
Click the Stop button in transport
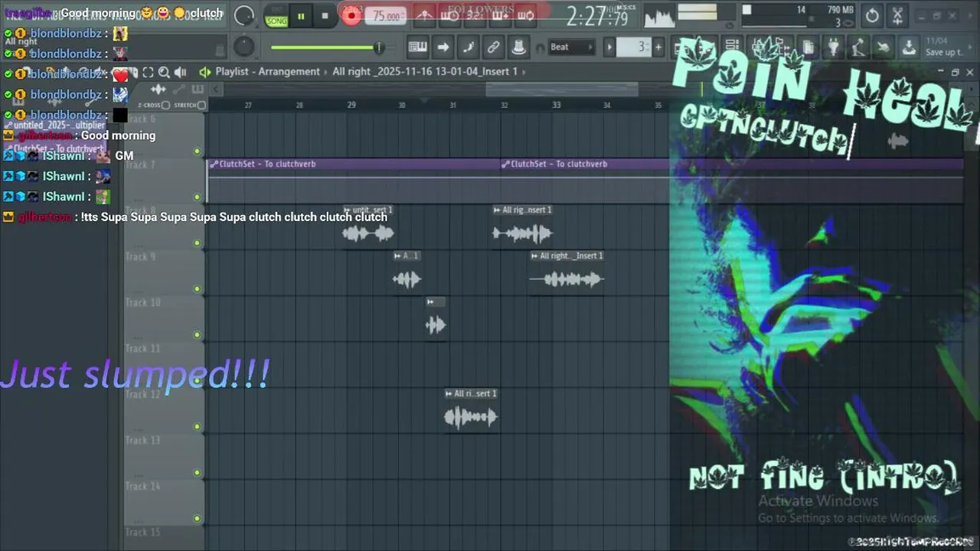(x=325, y=15)
